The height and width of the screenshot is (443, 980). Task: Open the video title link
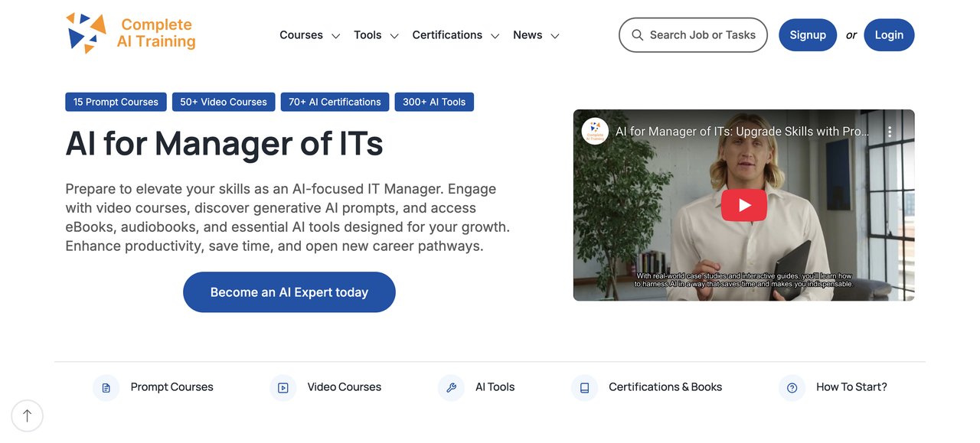pyautogui.click(x=742, y=132)
